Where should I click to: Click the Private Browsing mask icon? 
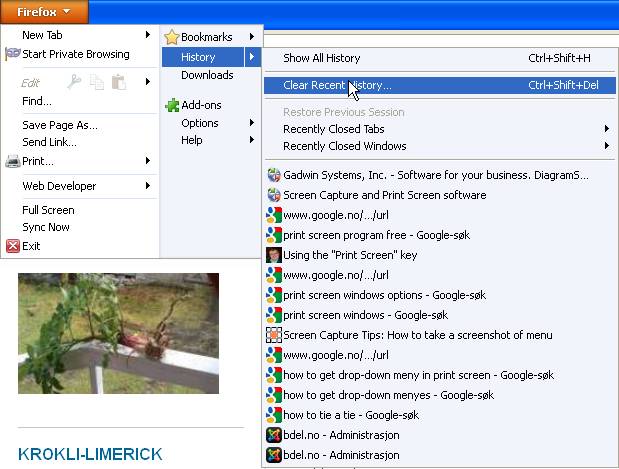(x=13, y=53)
